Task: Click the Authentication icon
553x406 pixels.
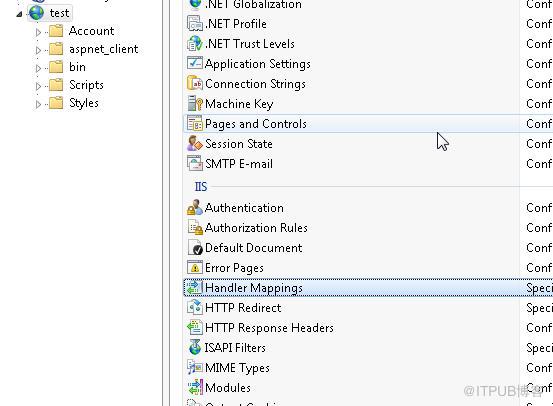Action: 195,208
